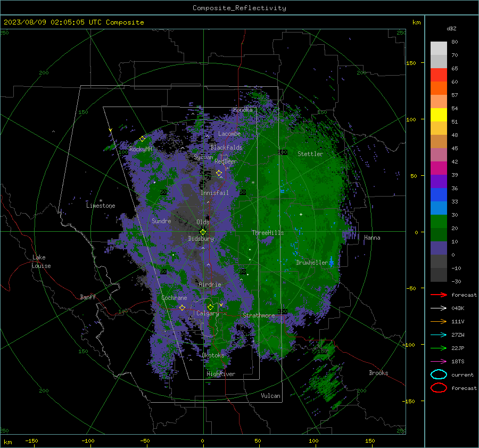The image size is (479, 448).
Task: Select the dark green 10-20 dBZ swatch
Action: tap(439, 235)
